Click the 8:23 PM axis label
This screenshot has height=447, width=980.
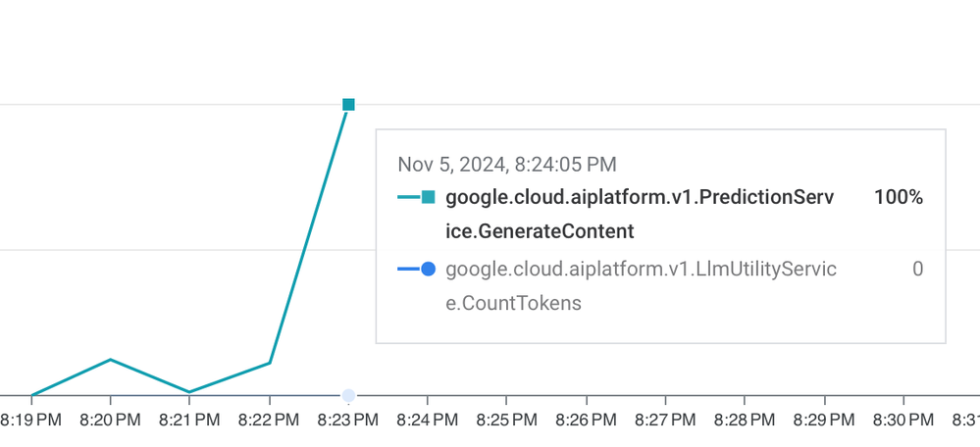coord(348,421)
